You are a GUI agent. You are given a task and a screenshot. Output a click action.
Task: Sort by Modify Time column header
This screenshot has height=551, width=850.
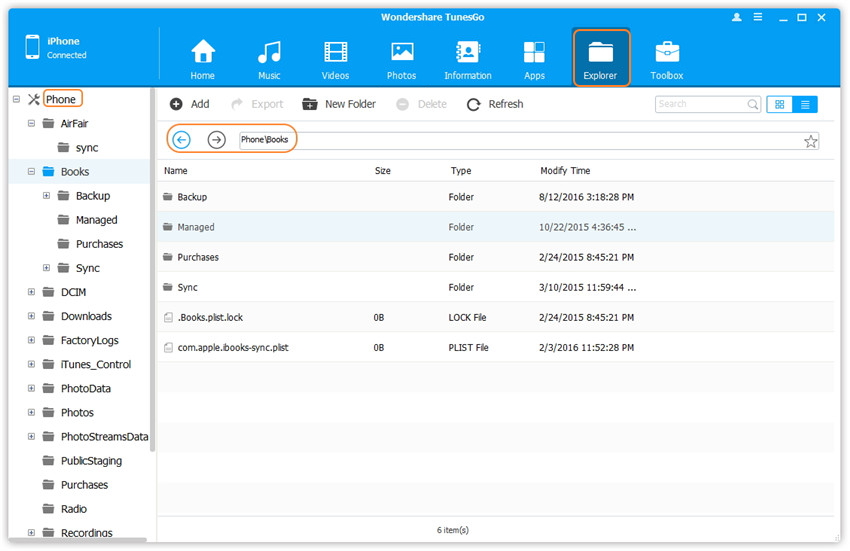coord(565,171)
